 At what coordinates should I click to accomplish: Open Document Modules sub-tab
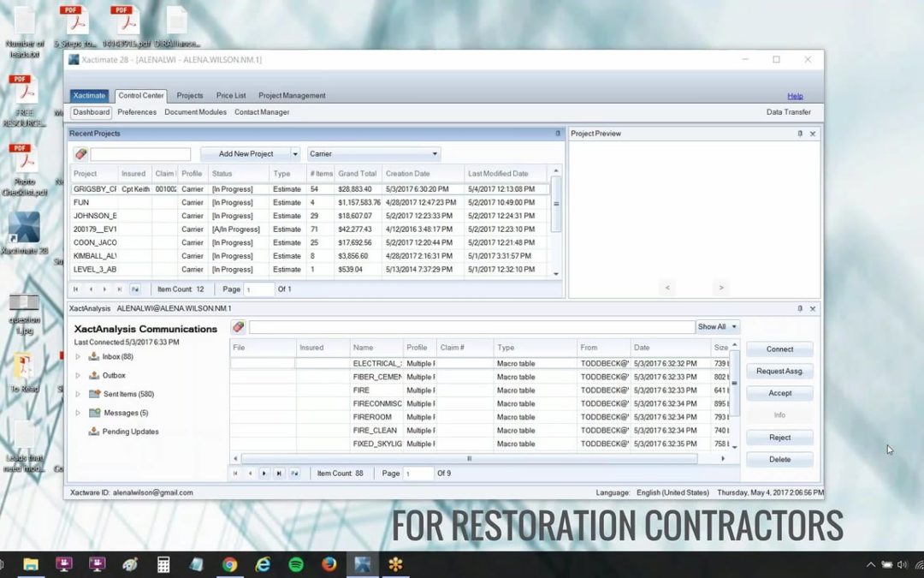[195, 112]
